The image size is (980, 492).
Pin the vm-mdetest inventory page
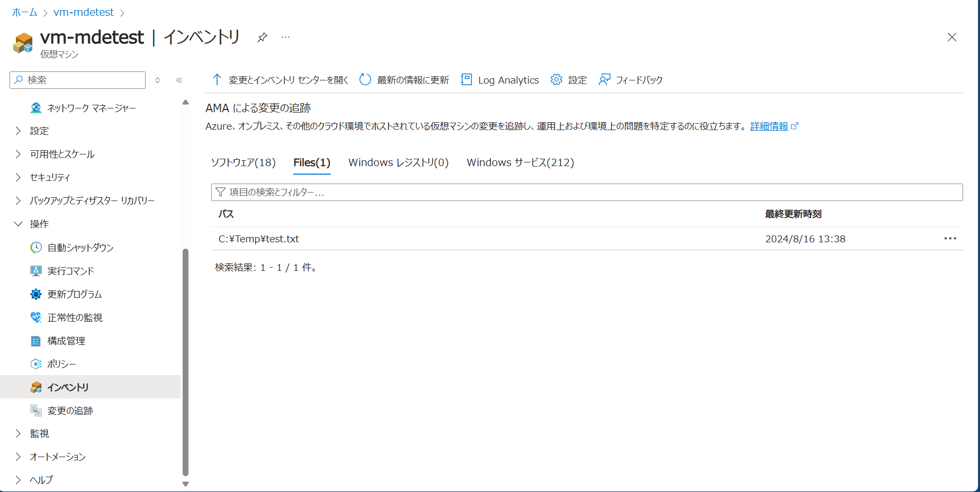[262, 37]
